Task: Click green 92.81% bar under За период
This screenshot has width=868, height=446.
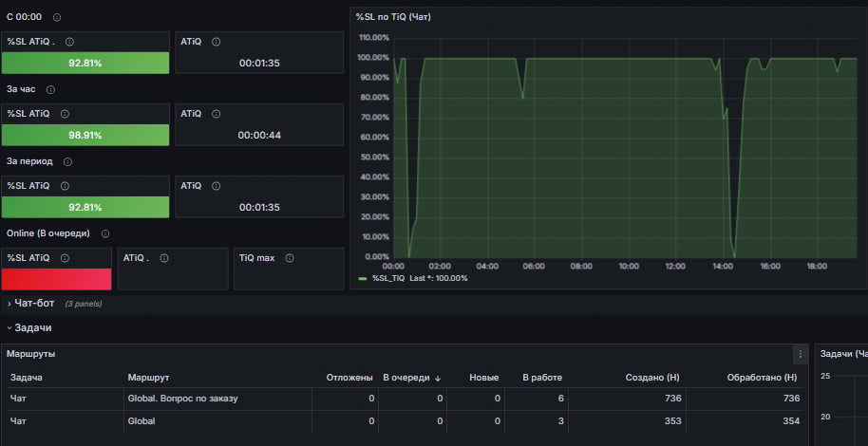Action: pos(85,207)
